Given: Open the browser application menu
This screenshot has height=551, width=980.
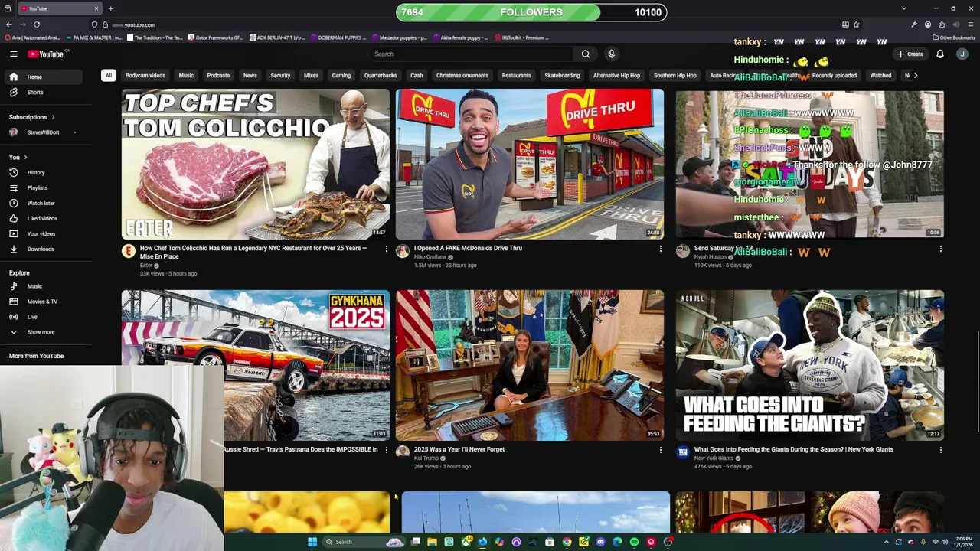Looking at the screenshot, I should [x=969, y=24].
